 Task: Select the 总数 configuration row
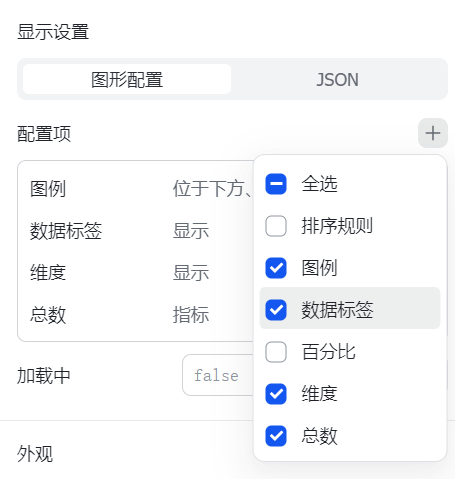click(x=137, y=315)
